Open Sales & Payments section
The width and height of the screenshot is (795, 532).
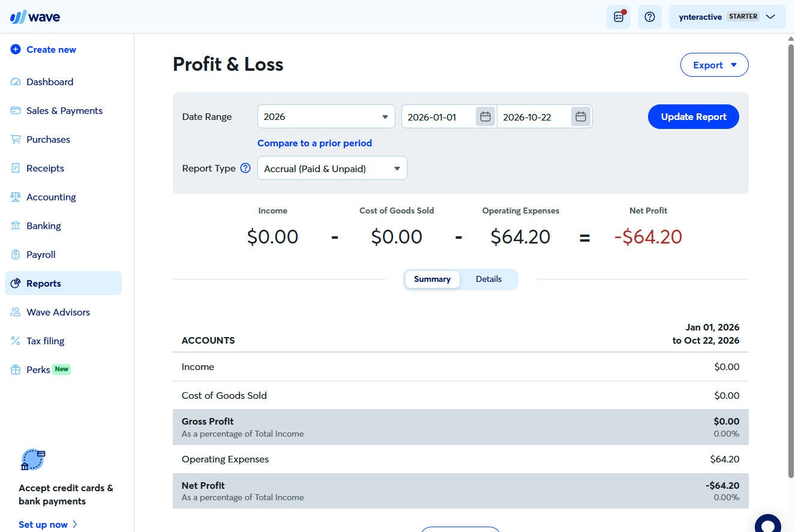pos(63,110)
